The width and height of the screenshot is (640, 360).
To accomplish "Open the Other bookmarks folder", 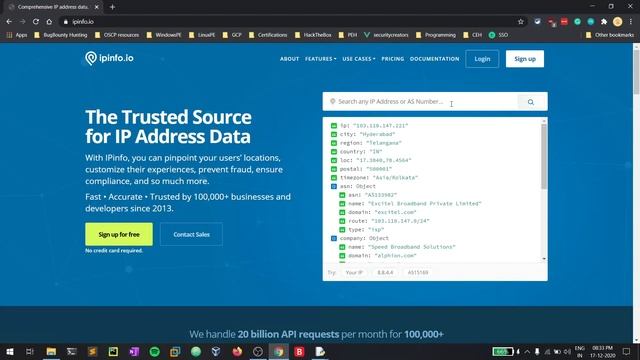I will [x=610, y=35].
